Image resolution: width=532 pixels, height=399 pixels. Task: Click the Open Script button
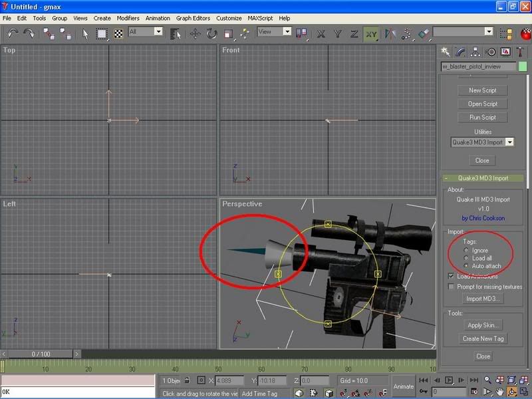tap(483, 104)
